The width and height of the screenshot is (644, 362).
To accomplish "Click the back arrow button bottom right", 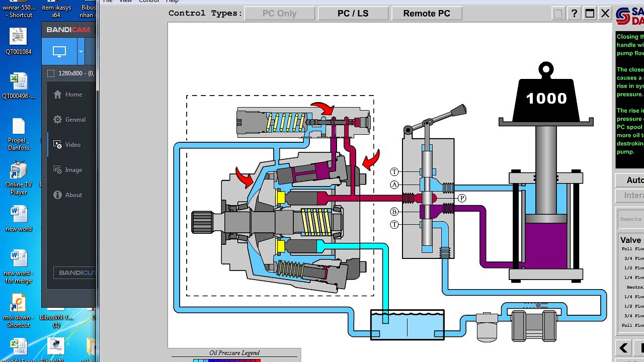I will pyautogui.click(x=624, y=348).
